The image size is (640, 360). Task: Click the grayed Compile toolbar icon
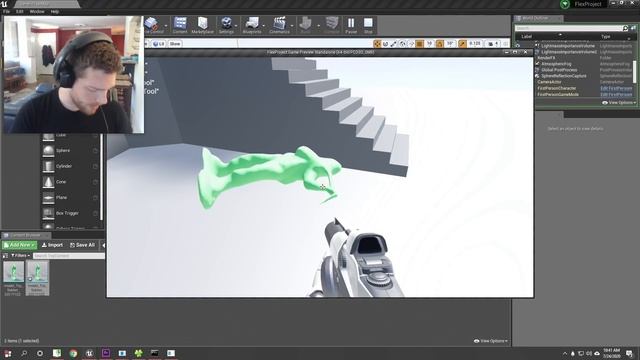coord(332,25)
